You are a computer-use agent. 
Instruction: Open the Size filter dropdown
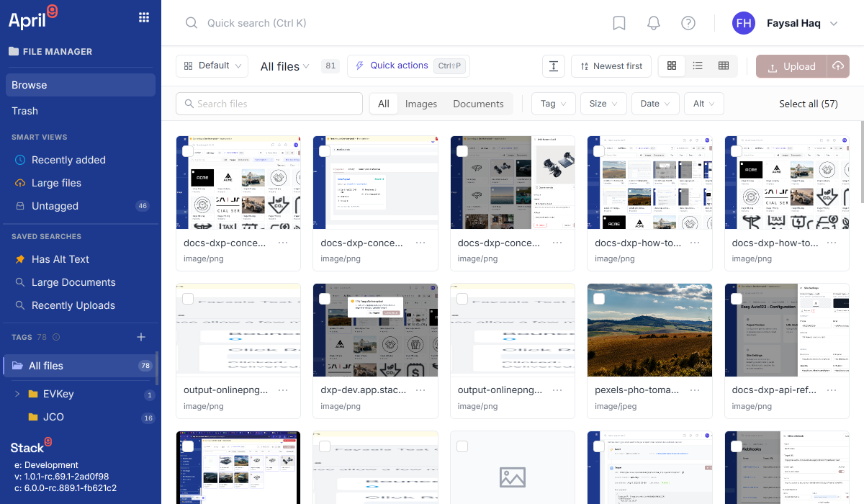tap(603, 104)
